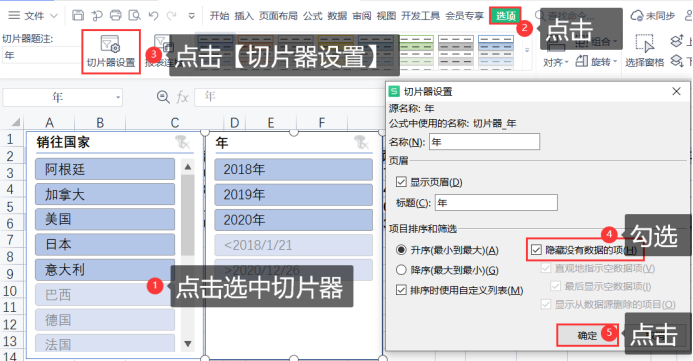
Task: Click the bring forward layer icon
Action: (677, 41)
